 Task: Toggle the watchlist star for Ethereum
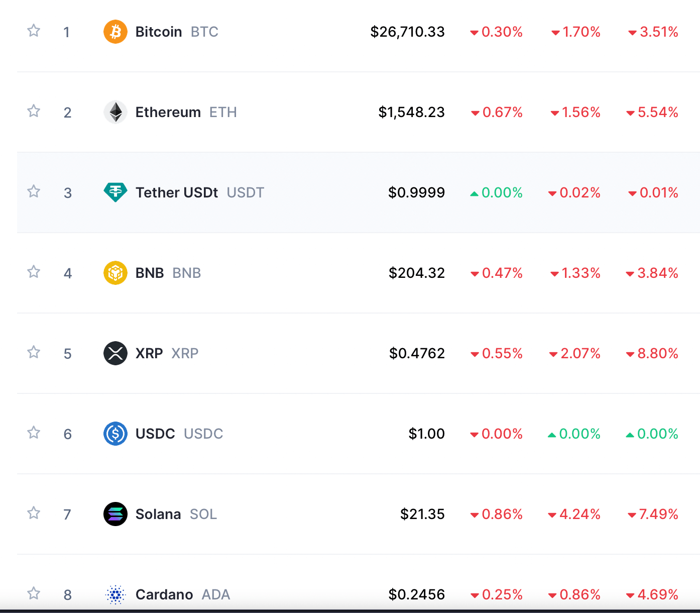tap(34, 111)
